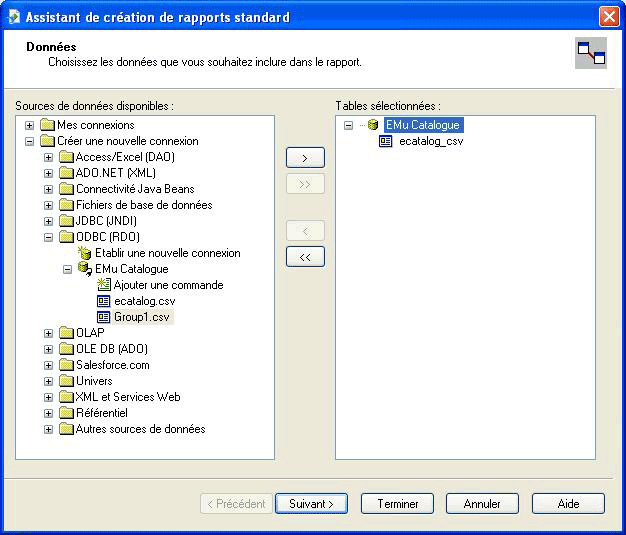Expand the Autres sources de données node
This screenshot has width=626, height=535.
[x=48, y=429]
